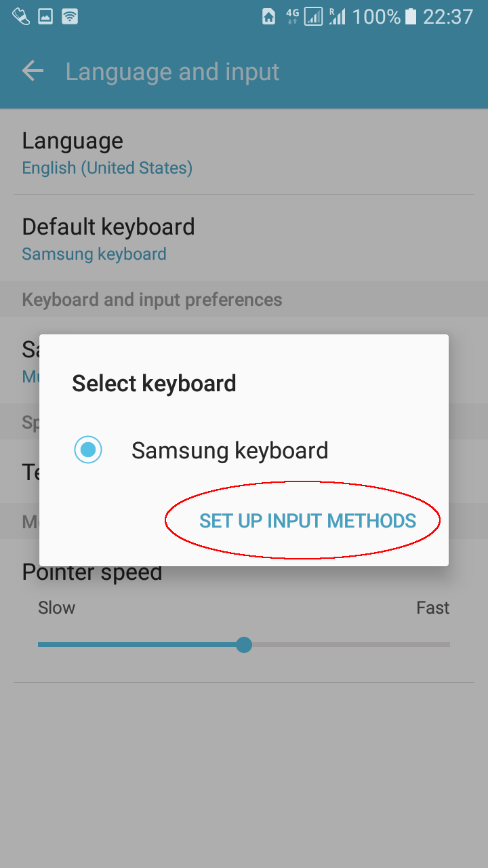Tap English (United States) language value
This screenshot has height=868, width=488.
(x=107, y=167)
